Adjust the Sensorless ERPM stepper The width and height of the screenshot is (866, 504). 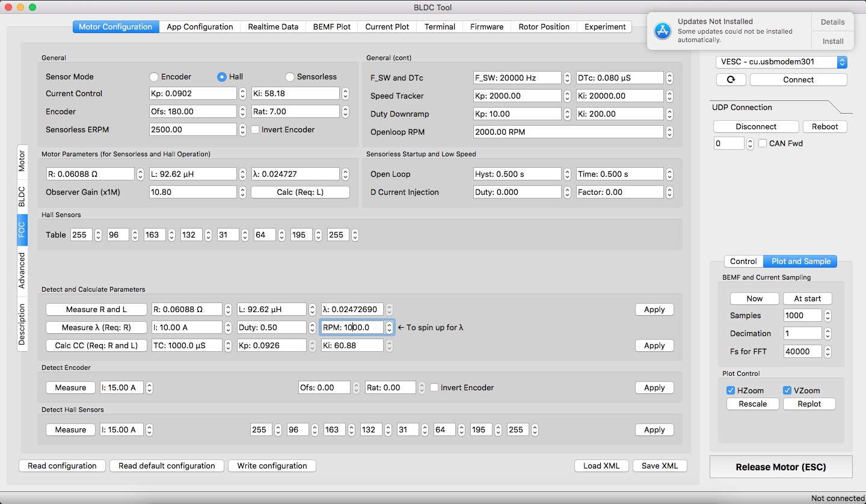pyautogui.click(x=242, y=129)
